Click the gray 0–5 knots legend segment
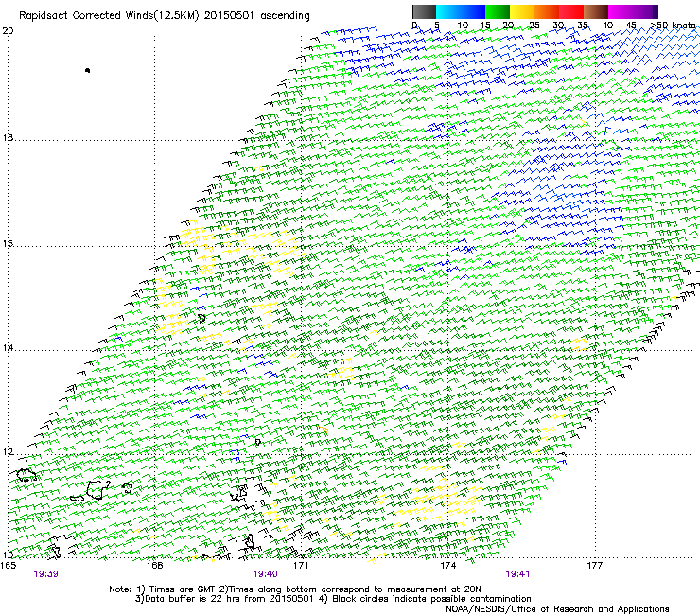The width and height of the screenshot is (700, 615). 424,11
